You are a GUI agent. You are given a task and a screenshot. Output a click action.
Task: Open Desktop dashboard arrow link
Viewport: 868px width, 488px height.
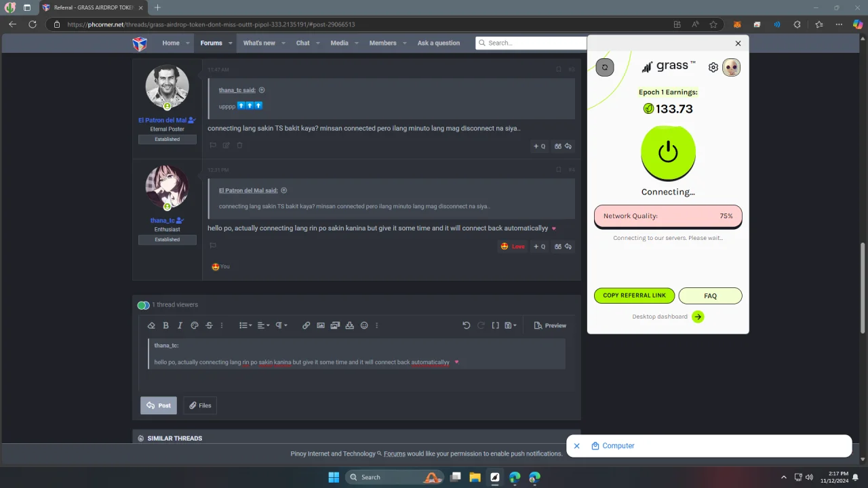point(698,317)
